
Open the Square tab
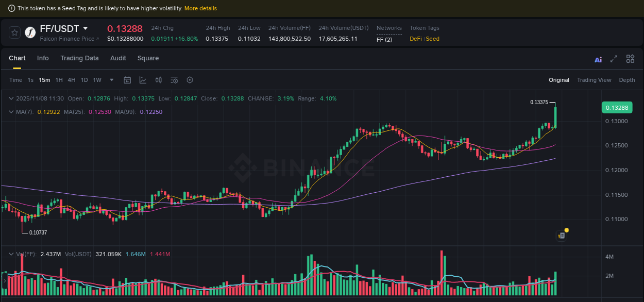(x=148, y=58)
